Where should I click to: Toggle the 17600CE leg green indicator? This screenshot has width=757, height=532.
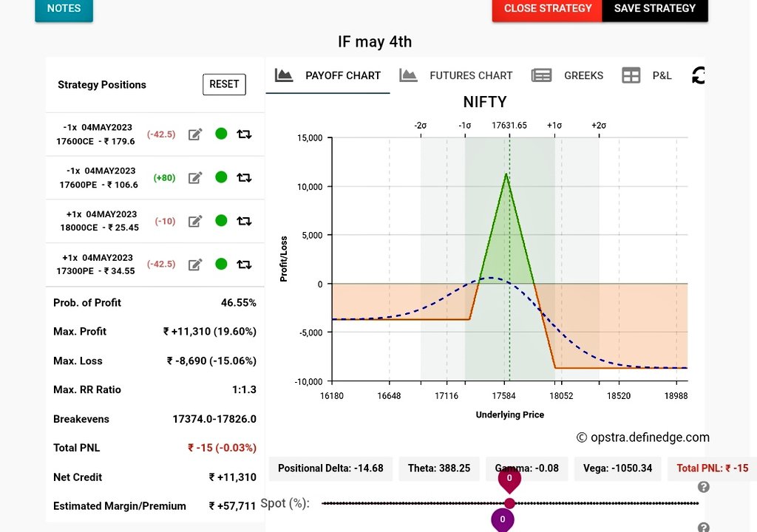click(221, 134)
